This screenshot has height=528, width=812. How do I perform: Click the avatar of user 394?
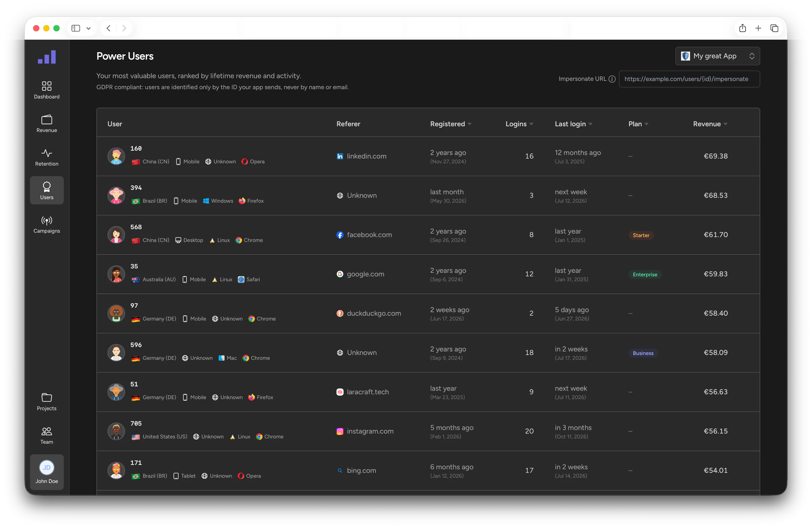click(116, 195)
